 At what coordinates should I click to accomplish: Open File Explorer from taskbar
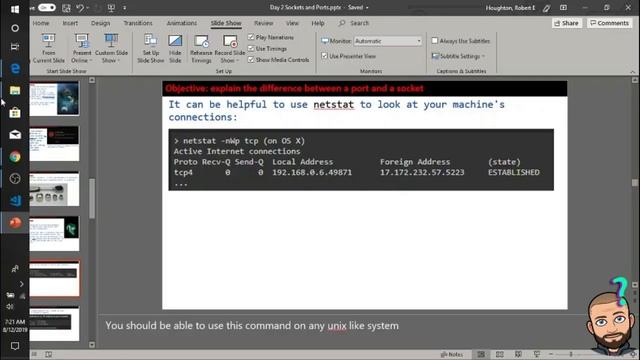point(15,91)
